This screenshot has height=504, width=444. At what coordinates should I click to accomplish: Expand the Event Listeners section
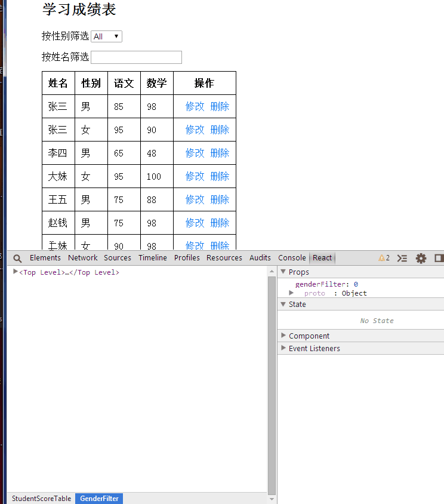(x=283, y=348)
